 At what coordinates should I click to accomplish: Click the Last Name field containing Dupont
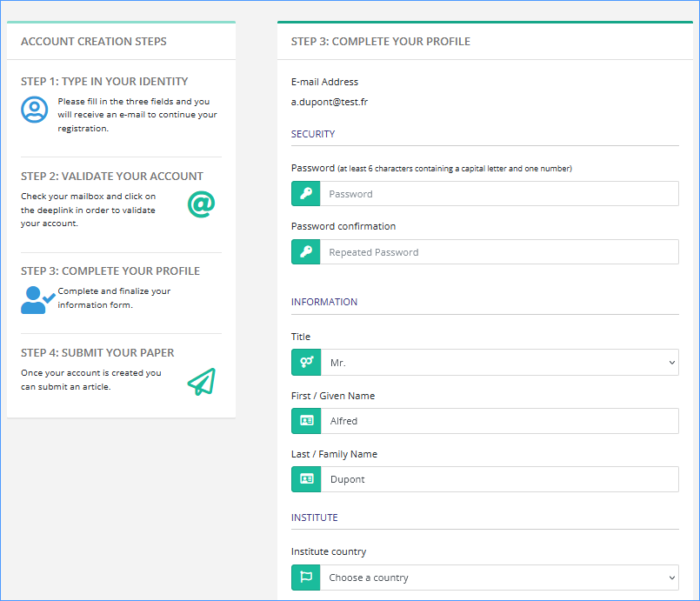tap(499, 479)
